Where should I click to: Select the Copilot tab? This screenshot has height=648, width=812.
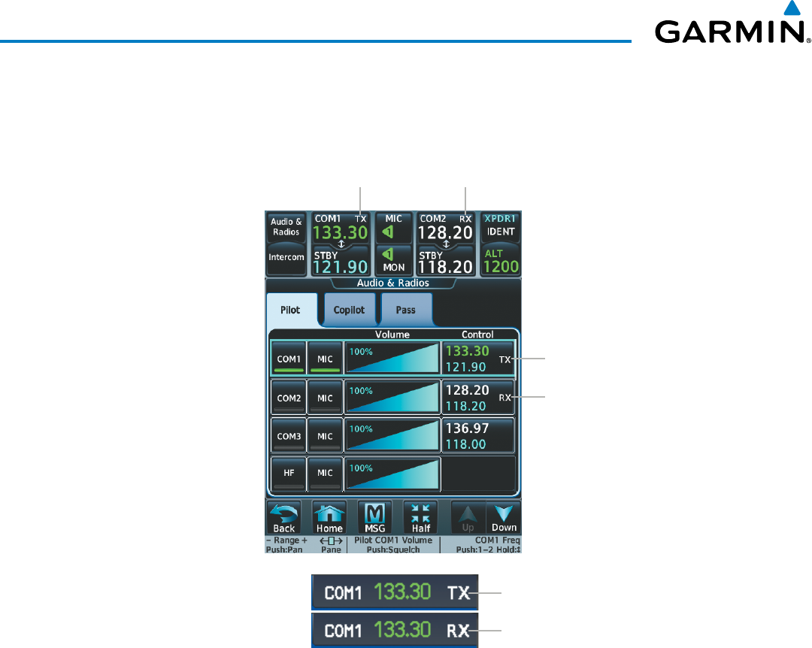coord(349,310)
